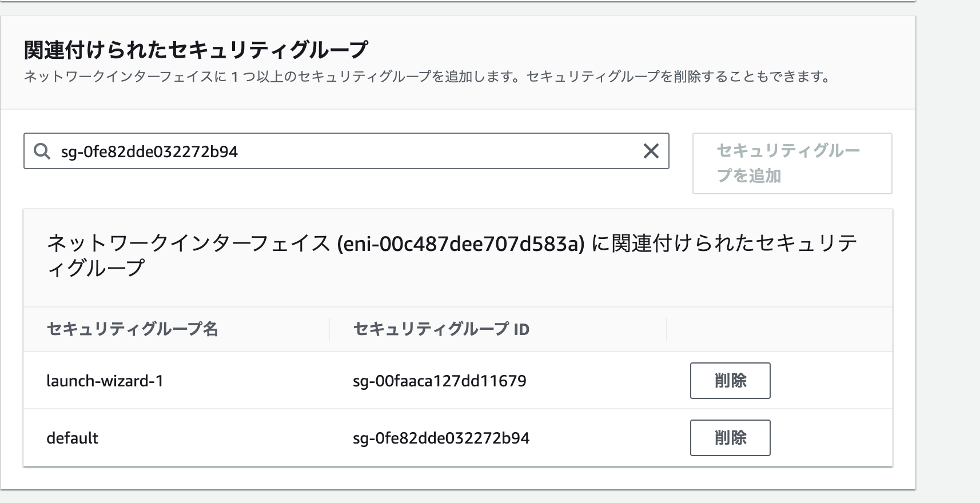Click the 関連付けられたセキュリティグループ section heading
The height and width of the screenshot is (503, 980).
click(x=196, y=50)
